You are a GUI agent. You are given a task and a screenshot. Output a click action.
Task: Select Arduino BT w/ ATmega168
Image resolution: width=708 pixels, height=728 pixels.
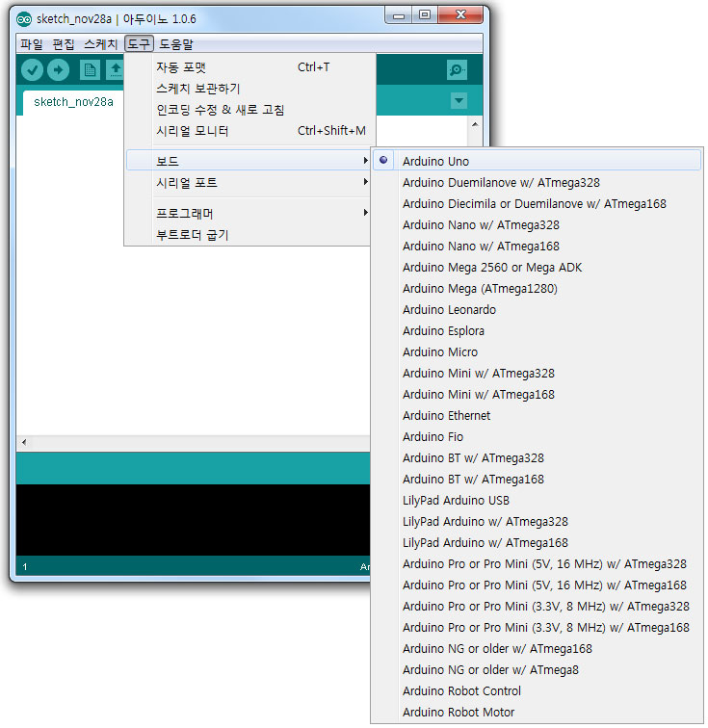(537, 480)
